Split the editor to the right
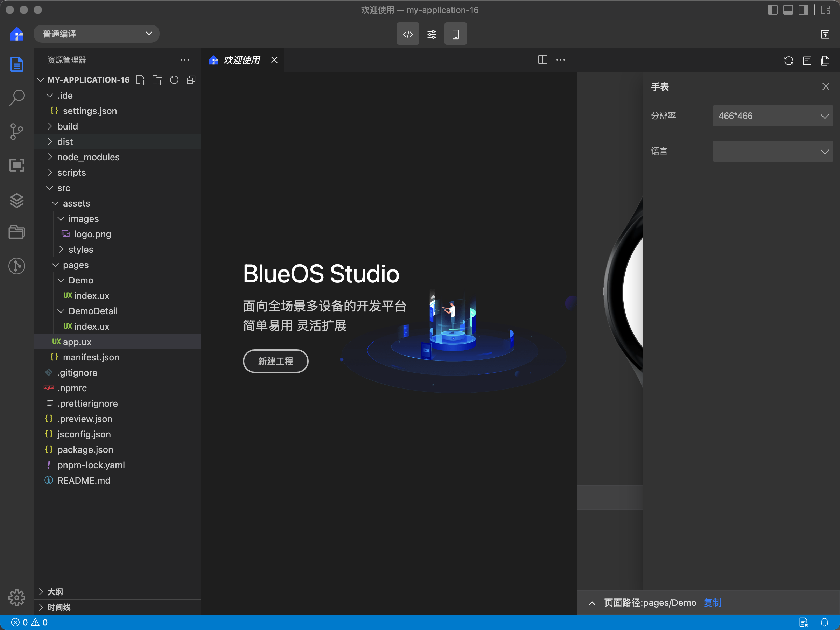Screen dimensions: 840x630 pyautogui.click(x=542, y=59)
